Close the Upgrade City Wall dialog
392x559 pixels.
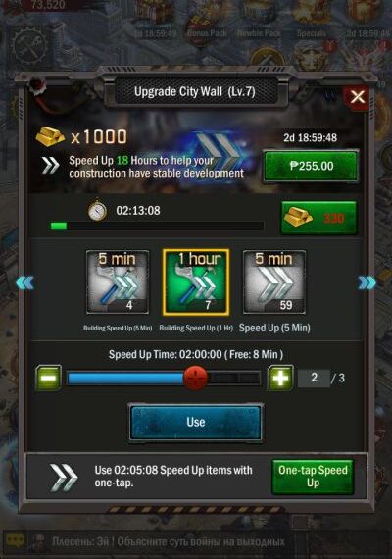[358, 97]
